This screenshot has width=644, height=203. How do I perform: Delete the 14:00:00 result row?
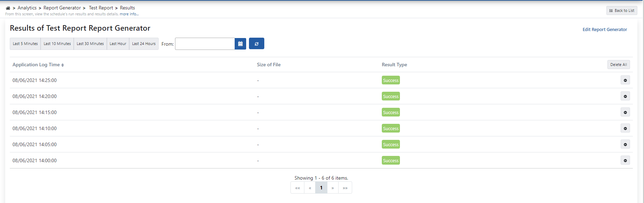click(x=625, y=160)
